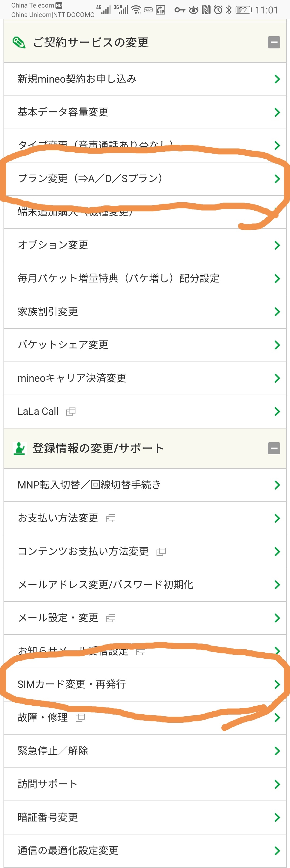Tap the external-link icon next to コンテンツお支払い方法変更
Viewport: 290px width, 868px height.
(161, 552)
